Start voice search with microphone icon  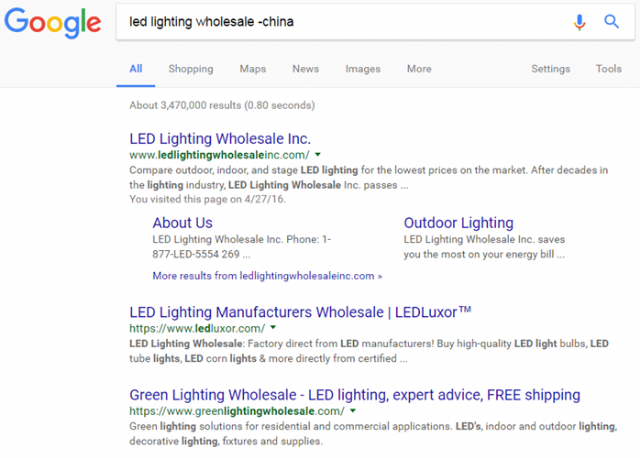[579, 22]
